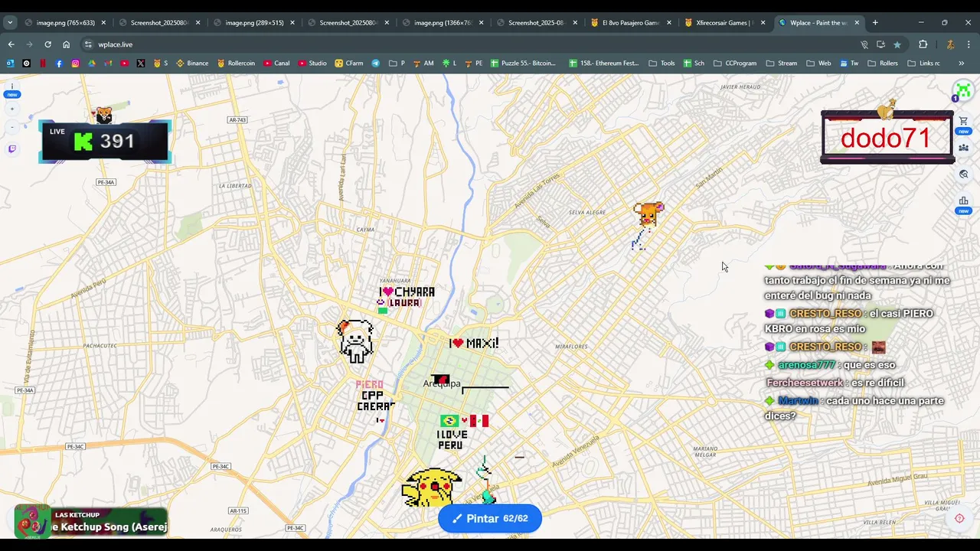Click the site information icon in address bar
This screenshot has width=980, height=551.
tap(88, 44)
